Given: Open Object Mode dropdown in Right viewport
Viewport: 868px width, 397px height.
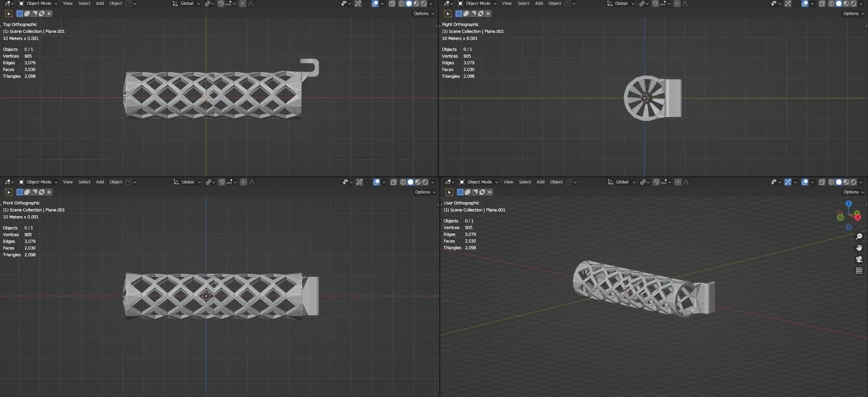Looking at the screenshot, I should click(478, 4).
